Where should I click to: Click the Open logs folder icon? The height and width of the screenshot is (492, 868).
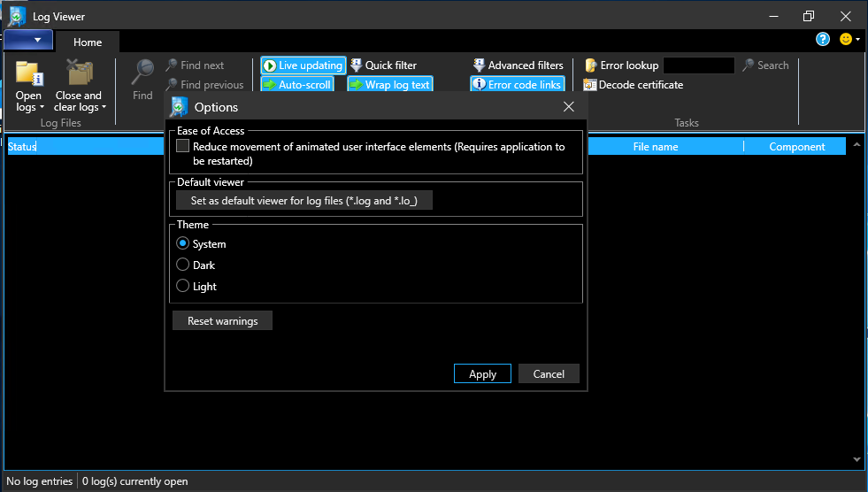tap(28, 73)
